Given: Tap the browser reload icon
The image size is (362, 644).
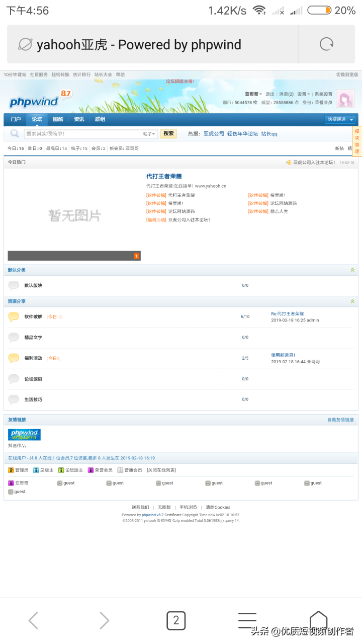Looking at the screenshot, I should (326, 44).
